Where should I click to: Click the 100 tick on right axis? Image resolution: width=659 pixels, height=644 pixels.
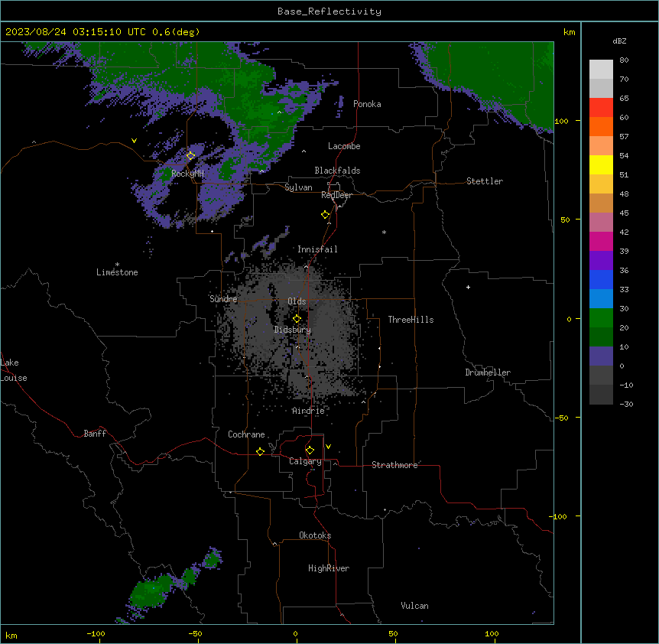[x=561, y=121]
